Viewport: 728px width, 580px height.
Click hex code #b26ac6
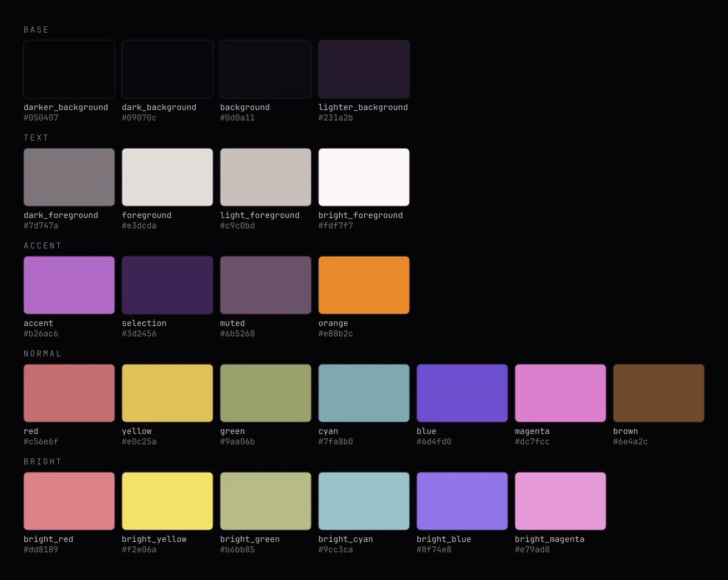click(41, 334)
